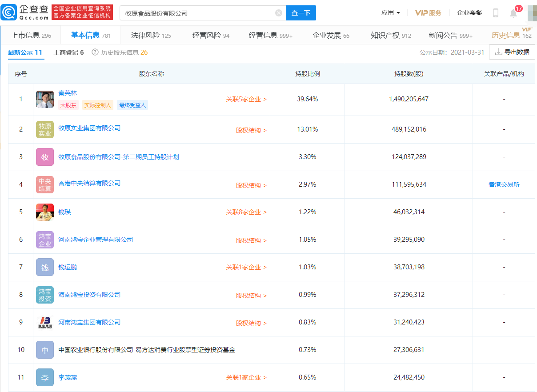This screenshot has width=537, height=392.
Task: Open shareholder 钱瑛 name link
Action: (64, 212)
